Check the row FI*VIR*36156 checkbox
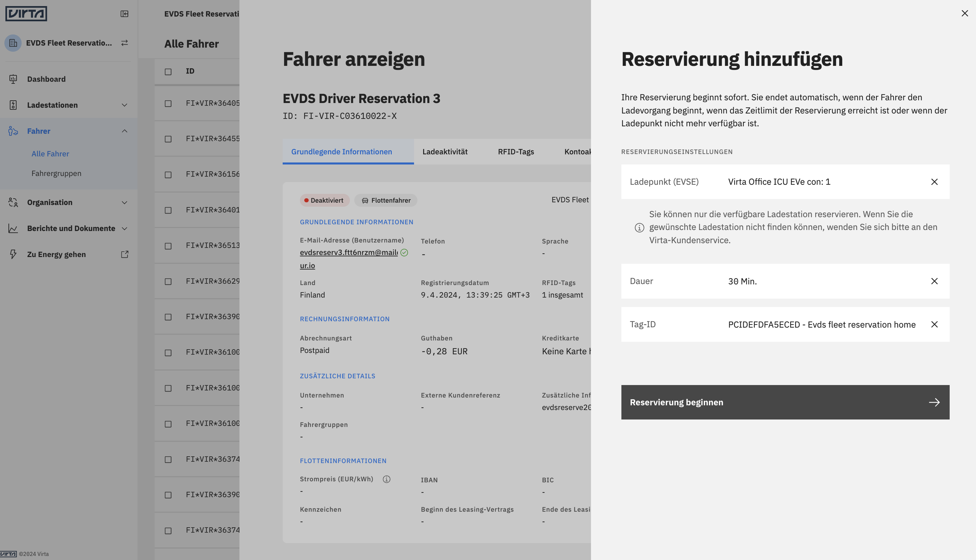This screenshot has height=560, width=976. click(168, 175)
